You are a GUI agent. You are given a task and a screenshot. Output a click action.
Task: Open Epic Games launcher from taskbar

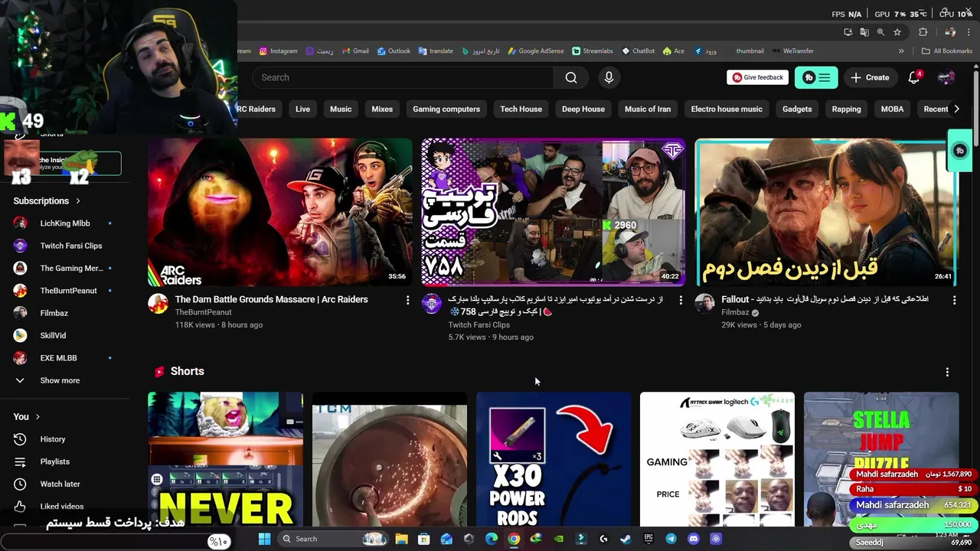(x=648, y=539)
